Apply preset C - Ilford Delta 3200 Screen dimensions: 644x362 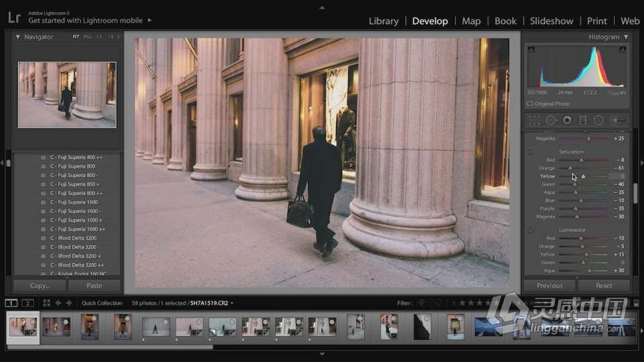(74, 238)
